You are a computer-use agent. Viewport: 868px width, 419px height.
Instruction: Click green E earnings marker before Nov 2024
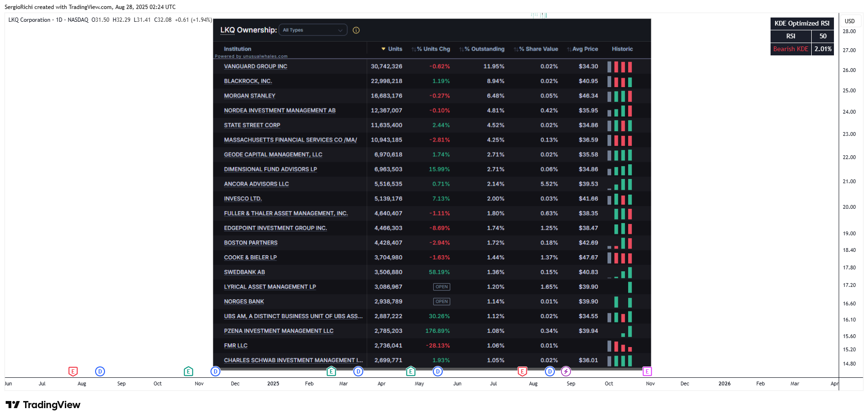188,371
